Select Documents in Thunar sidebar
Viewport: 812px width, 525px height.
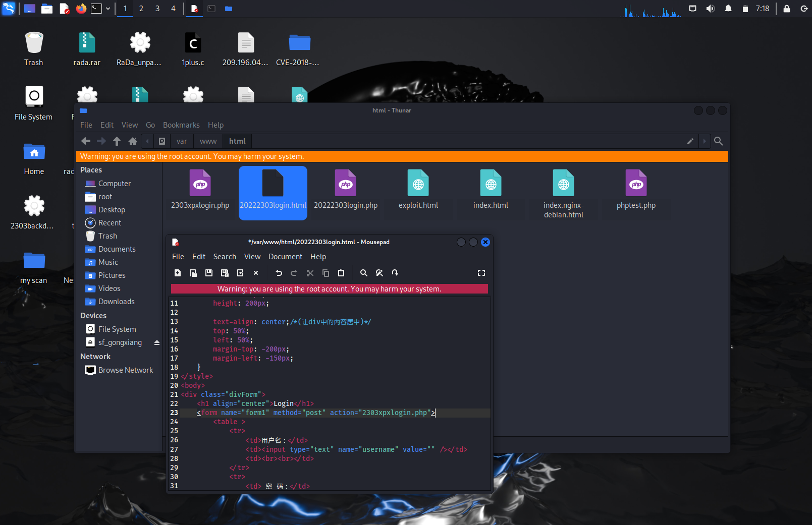tap(117, 249)
